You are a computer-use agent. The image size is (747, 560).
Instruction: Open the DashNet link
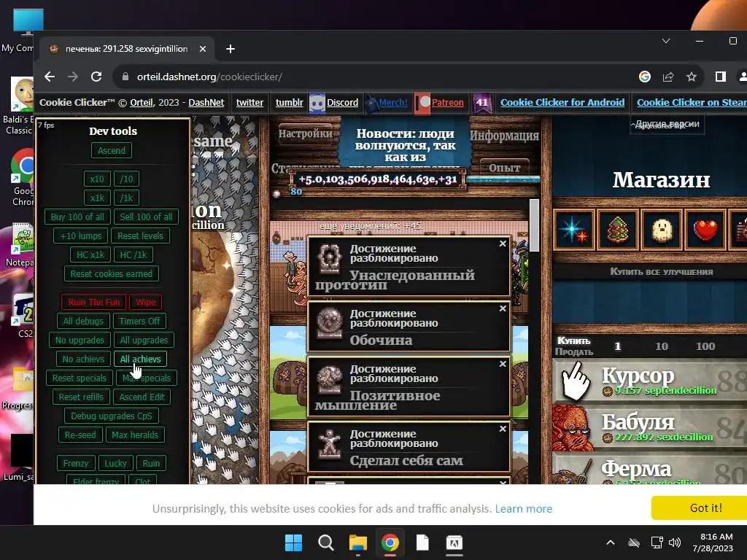[x=206, y=102]
